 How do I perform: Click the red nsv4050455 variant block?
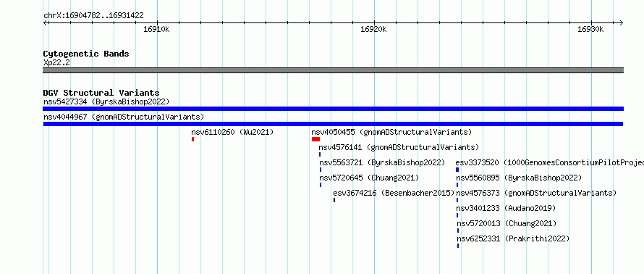coord(315,139)
